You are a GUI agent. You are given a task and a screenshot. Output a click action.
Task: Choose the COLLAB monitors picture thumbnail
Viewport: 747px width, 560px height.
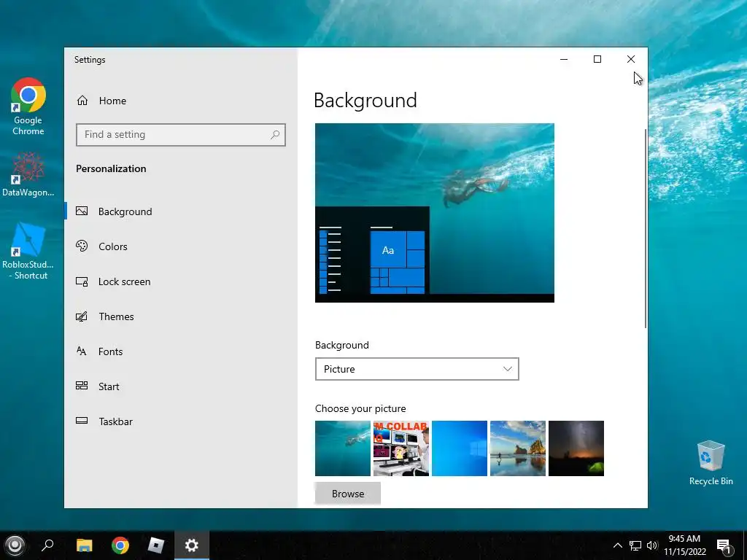point(401,448)
